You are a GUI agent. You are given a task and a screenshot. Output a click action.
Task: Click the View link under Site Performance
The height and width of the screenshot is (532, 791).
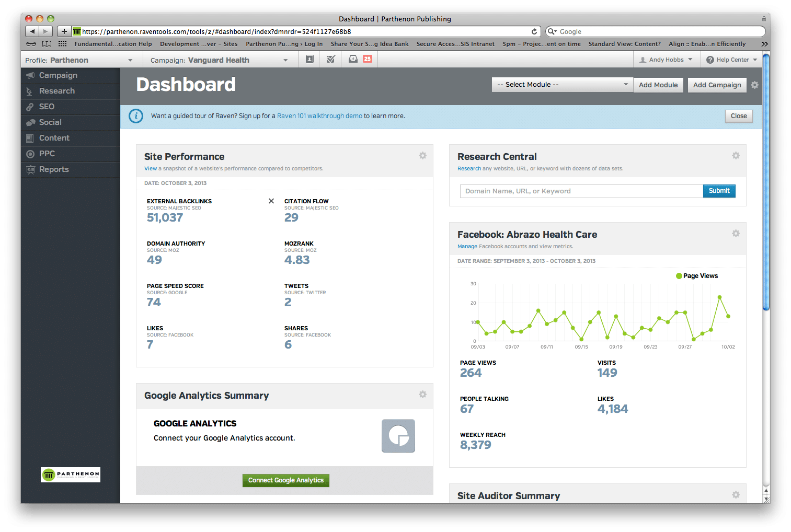coord(151,168)
